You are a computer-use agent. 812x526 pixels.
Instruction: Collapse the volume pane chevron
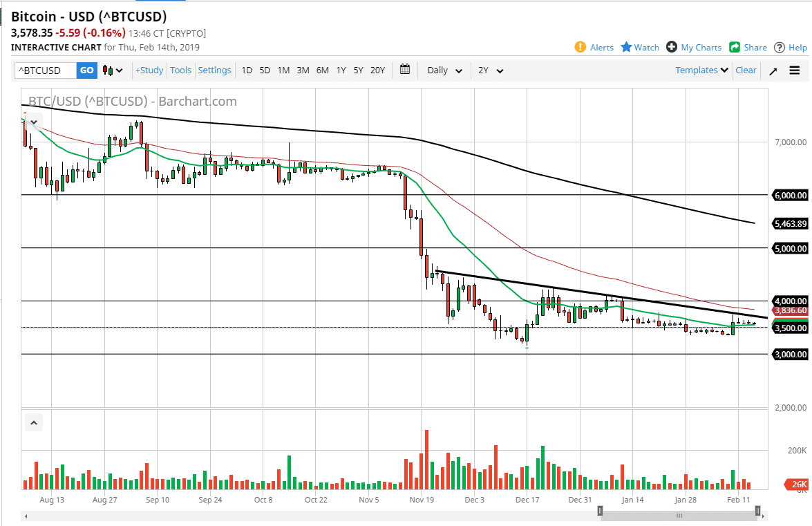click(34, 422)
